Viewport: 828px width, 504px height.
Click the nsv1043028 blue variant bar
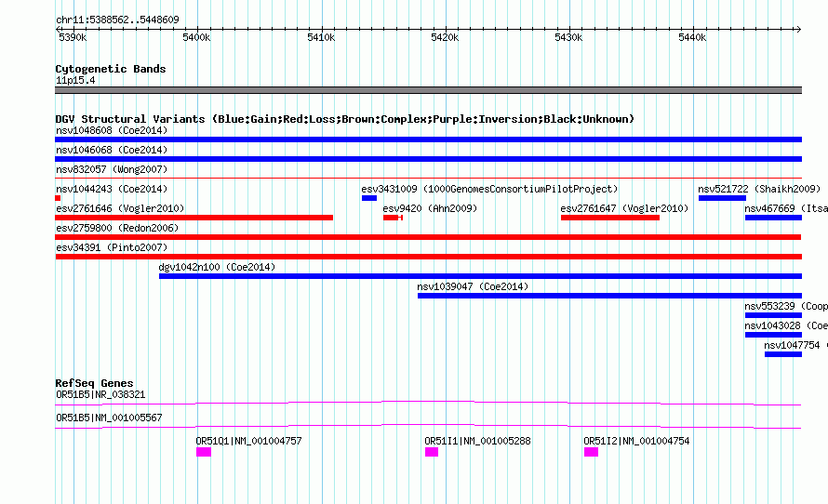(773, 335)
